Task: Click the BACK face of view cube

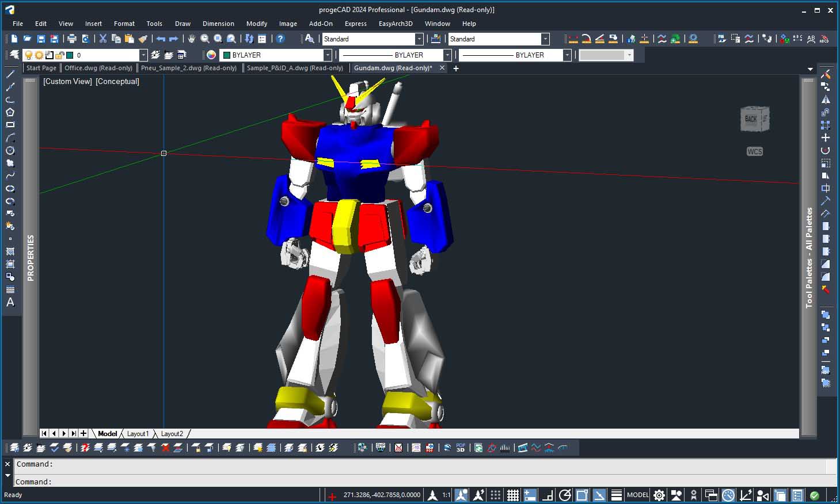Action: click(x=751, y=119)
